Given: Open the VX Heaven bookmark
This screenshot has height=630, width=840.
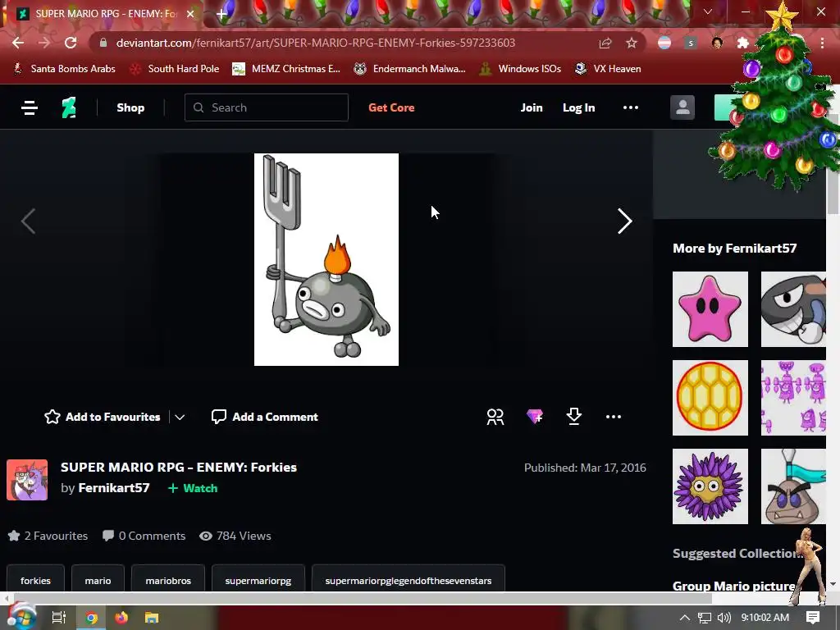Looking at the screenshot, I should pyautogui.click(x=608, y=69).
